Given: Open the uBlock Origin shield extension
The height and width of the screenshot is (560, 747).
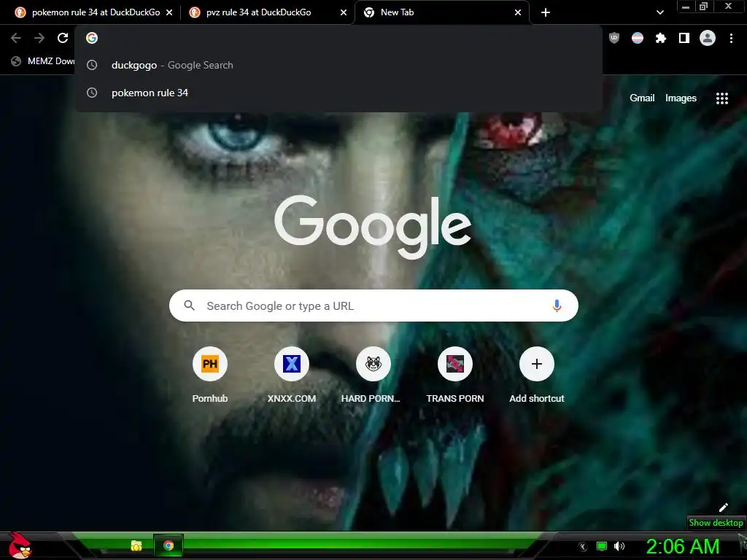Looking at the screenshot, I should coord(614,38).
